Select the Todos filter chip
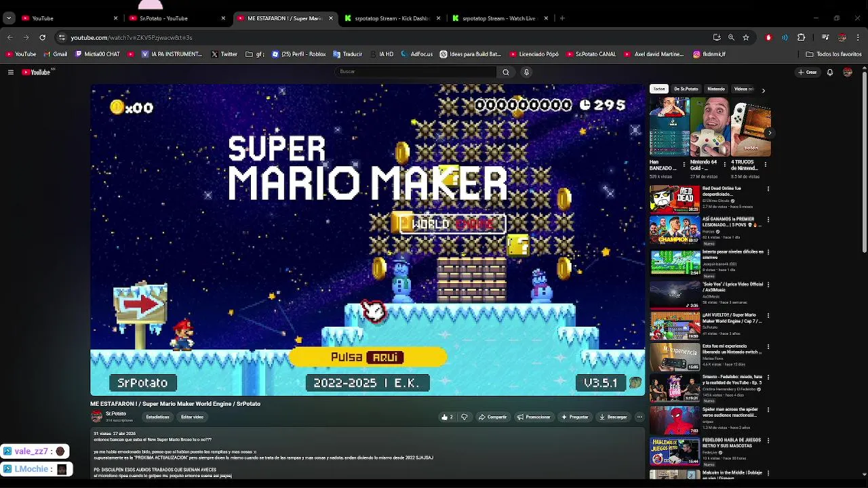 [659, 89]
